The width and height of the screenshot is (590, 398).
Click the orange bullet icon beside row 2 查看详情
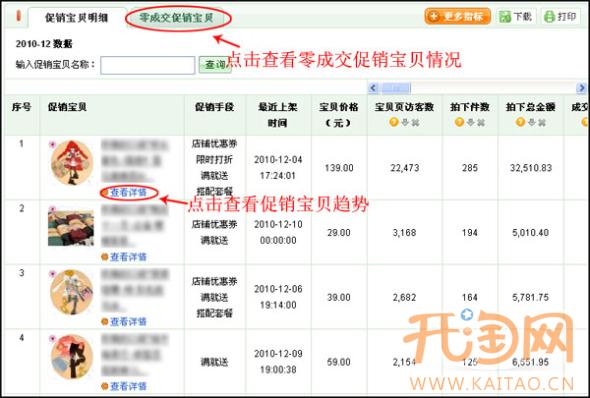105,257
